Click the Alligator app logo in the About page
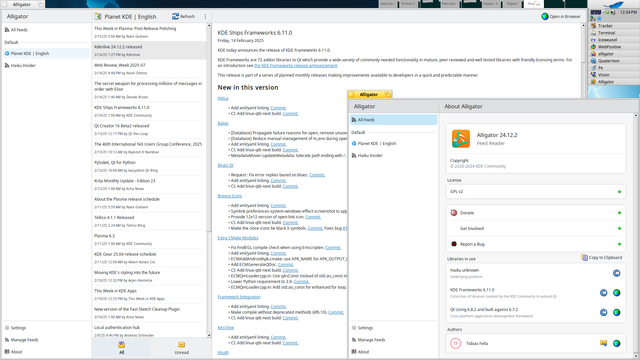Image resolution: width=640 pixels, height=360 pixels. click(460, 138)
